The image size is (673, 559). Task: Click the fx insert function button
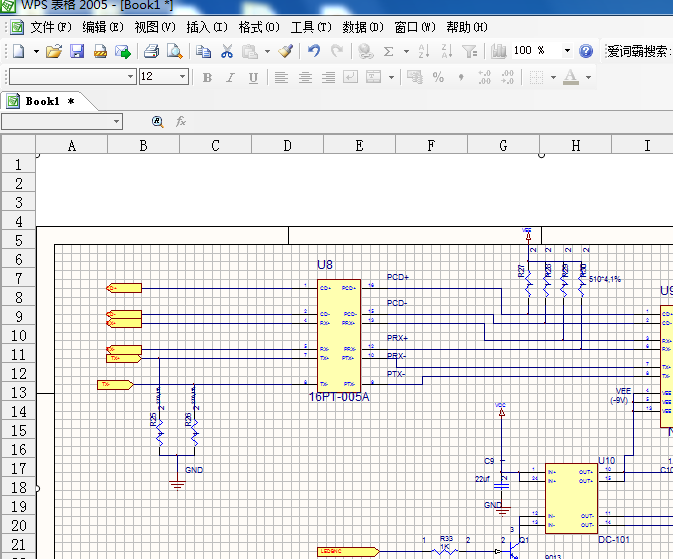[181, 121]
